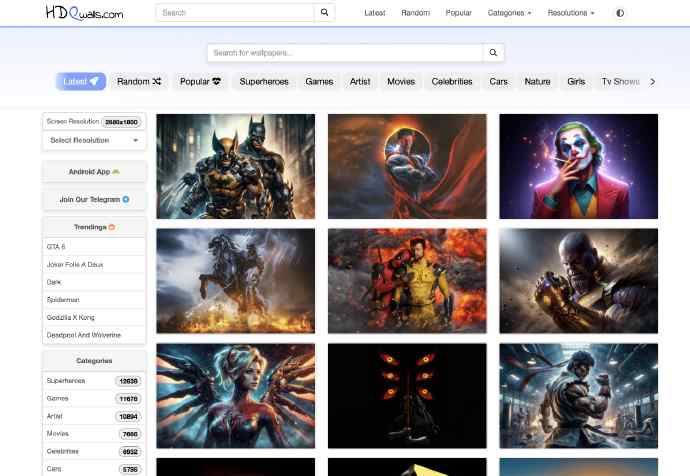
Task: Open the Joker smoking wallpaper thumbnail
Action: click(578, 166)
